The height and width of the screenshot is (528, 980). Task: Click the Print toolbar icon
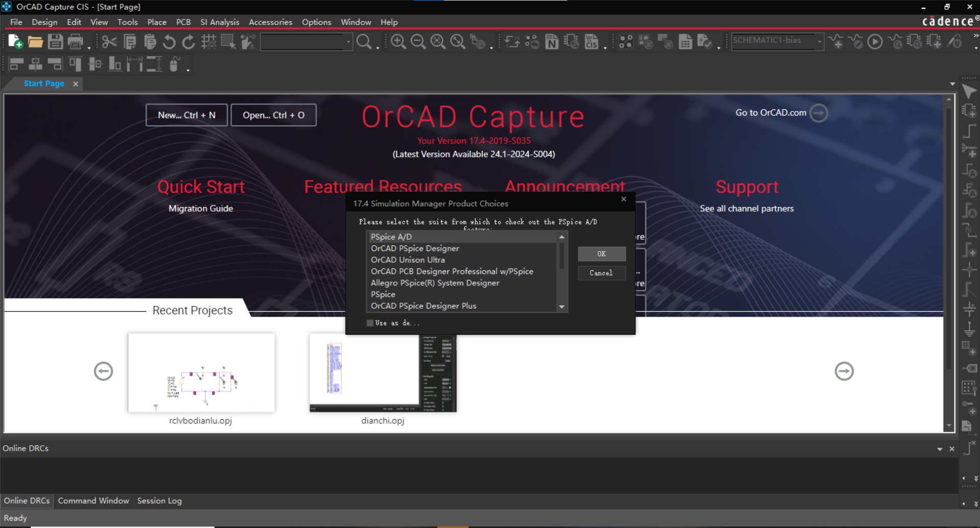tap(75, 41)
